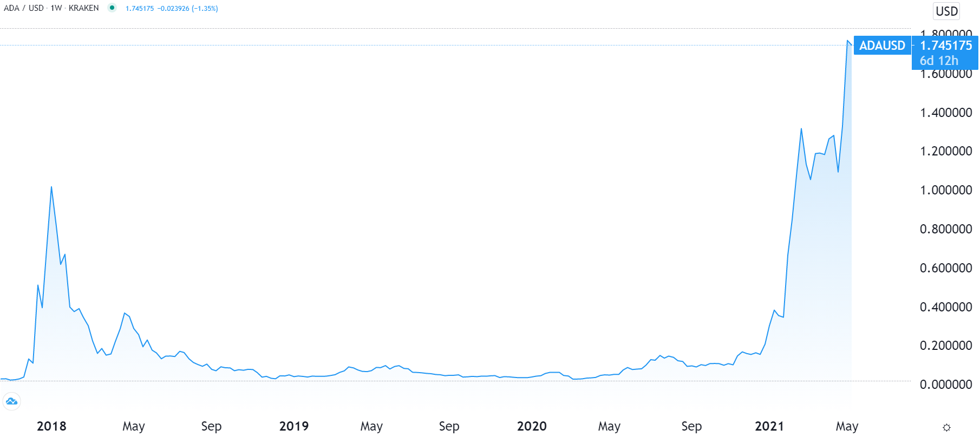980x436 pixels.
Task: Click the 2018 label on time axis
Action: pyautogui.click(x=51, y=426)
